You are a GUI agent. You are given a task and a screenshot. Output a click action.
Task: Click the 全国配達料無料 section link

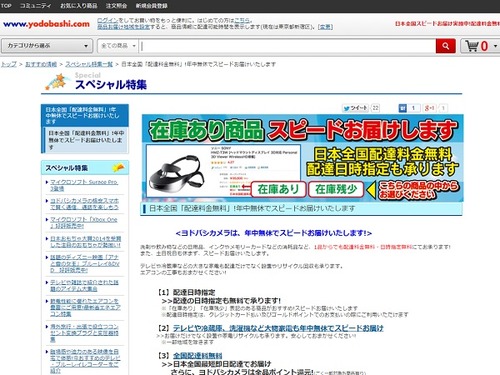(x=198, y=356)
